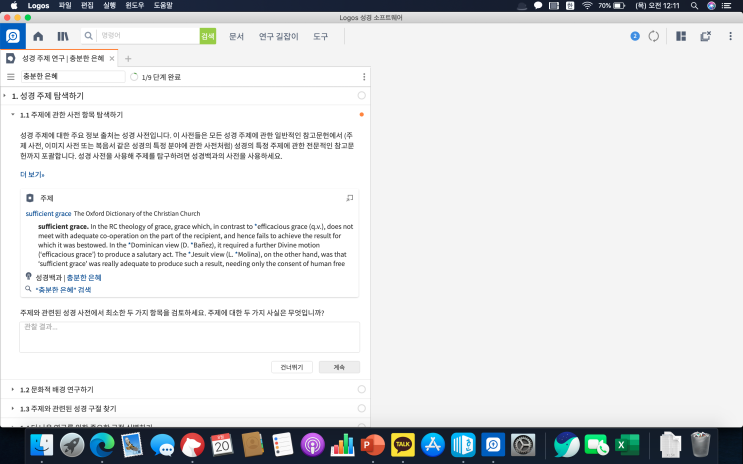The image size is (743, 464).
Task: Go to the Home dashboard icon
Action: click(x=38, y=36)
